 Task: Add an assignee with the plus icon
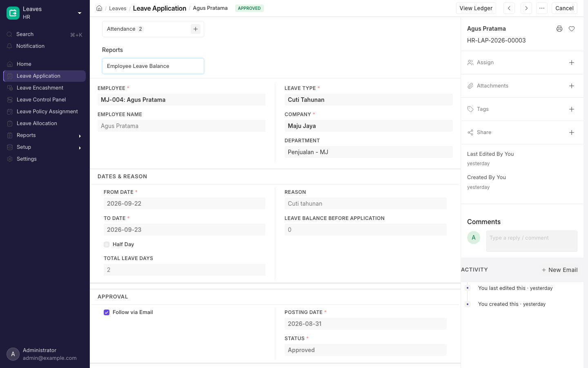[572, 63]
